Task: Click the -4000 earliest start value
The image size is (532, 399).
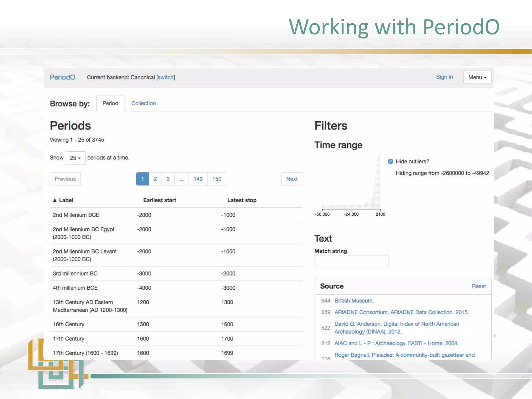Action: tap(144, 288)
